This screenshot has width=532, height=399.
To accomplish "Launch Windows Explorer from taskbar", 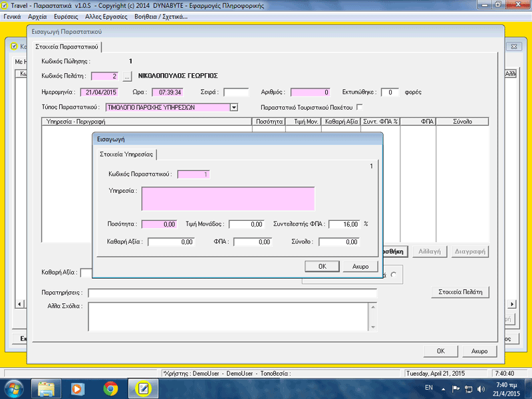I will pyautogui.click(x=47, y=389).
